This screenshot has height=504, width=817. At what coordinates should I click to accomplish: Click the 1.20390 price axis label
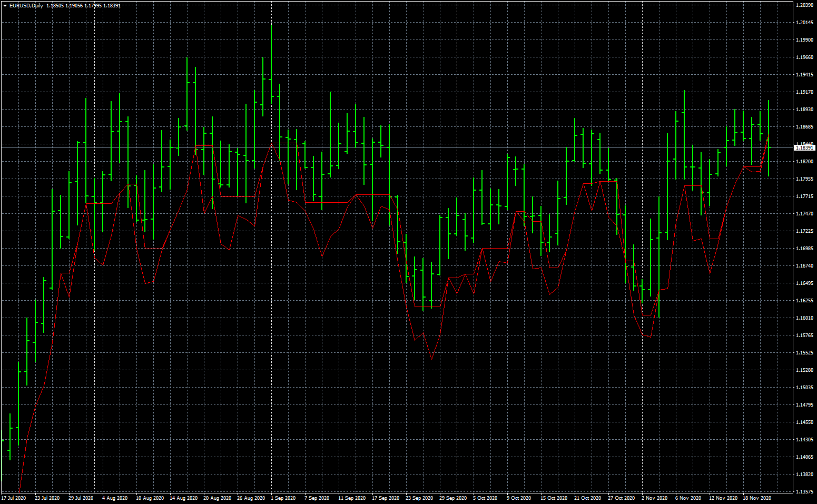tap(804, 5)
